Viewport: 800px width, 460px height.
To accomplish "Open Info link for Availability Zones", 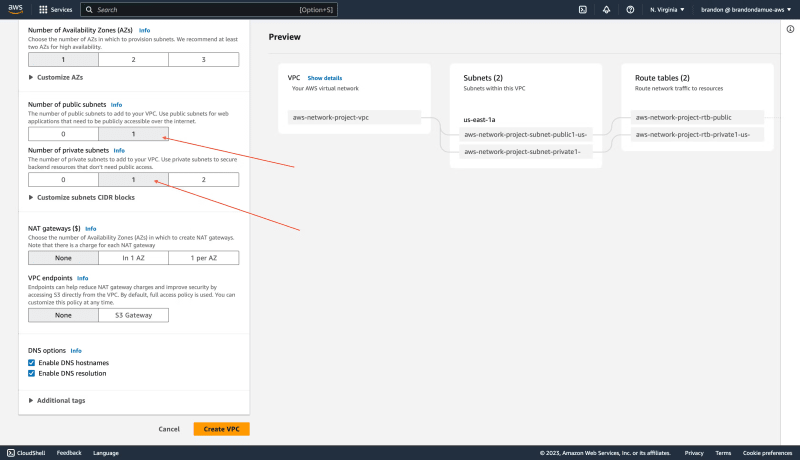I will [x=144, y=31].
